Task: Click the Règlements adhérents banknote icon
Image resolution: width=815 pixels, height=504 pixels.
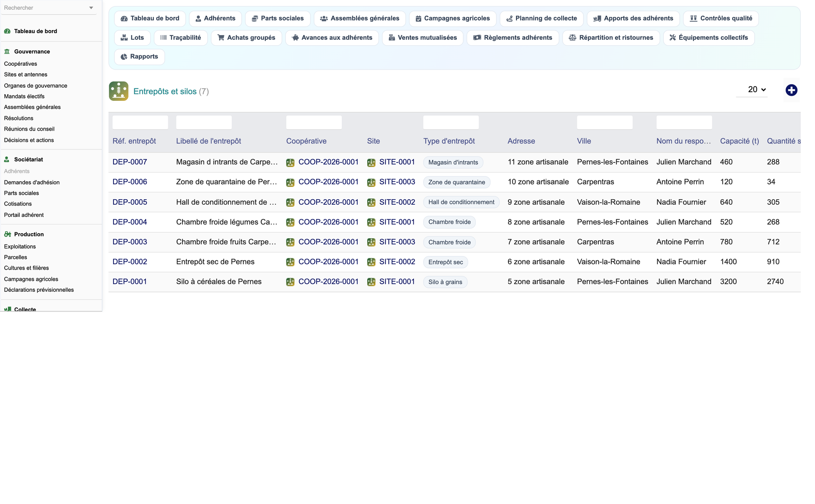Action: (477, 38)
